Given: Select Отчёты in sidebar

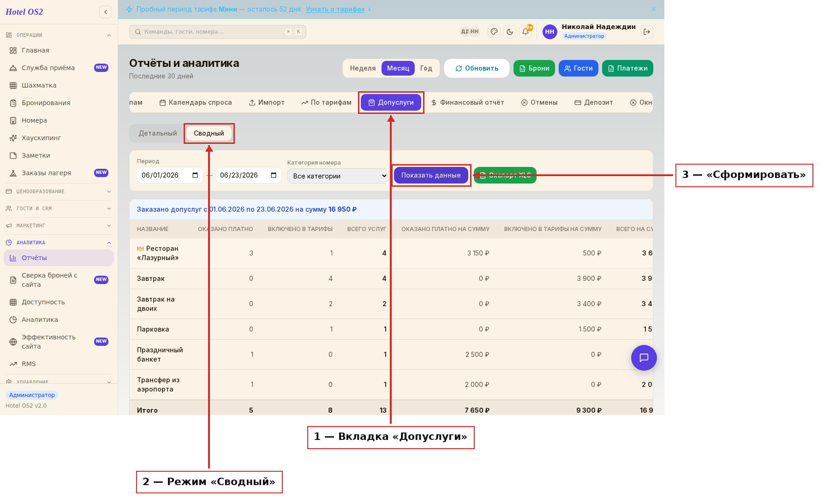Looking at the screenshot, I should pyautogui.click(x=59, y=258).
